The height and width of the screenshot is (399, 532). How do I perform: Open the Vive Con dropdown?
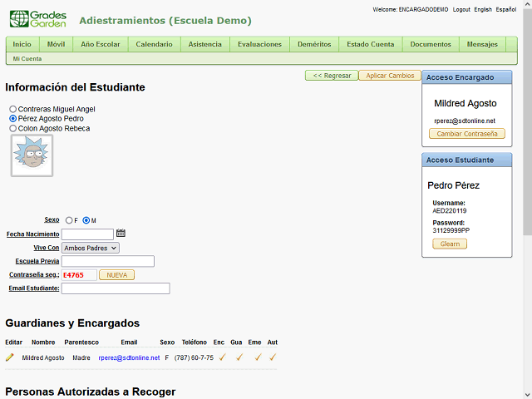tap(91, 248)
